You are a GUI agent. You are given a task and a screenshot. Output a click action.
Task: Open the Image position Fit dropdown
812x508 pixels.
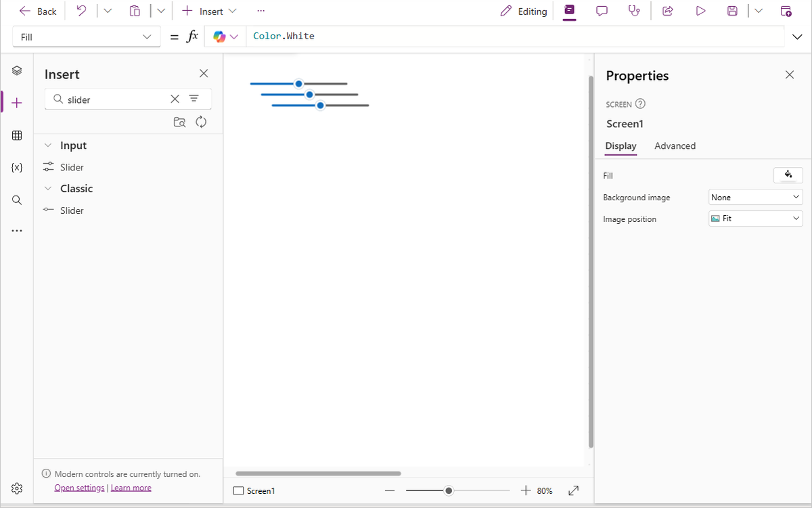pos(755,218)
